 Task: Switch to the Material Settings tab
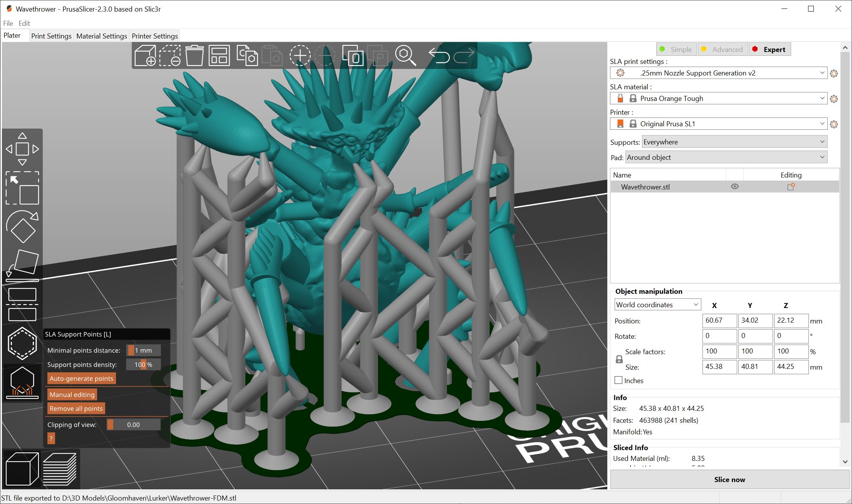(x=102, y=36)
